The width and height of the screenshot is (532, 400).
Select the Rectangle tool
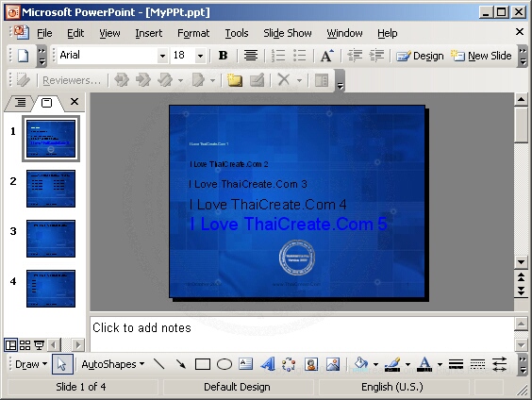[203, 364]
